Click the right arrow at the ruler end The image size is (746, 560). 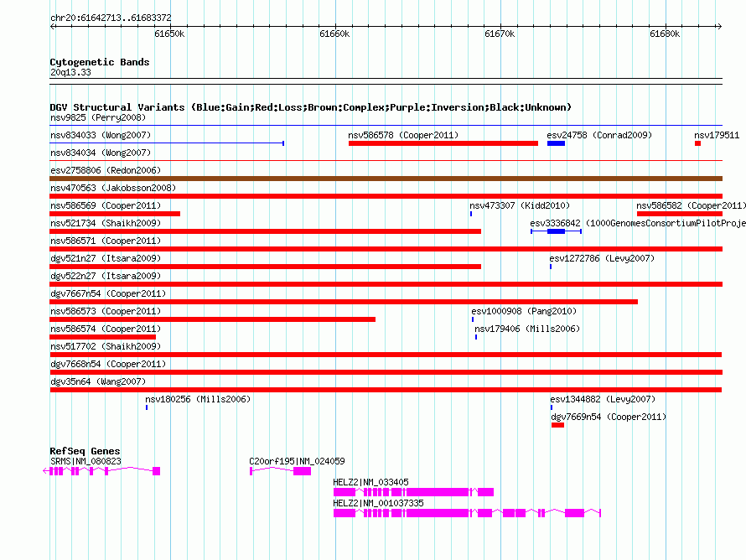719,27
